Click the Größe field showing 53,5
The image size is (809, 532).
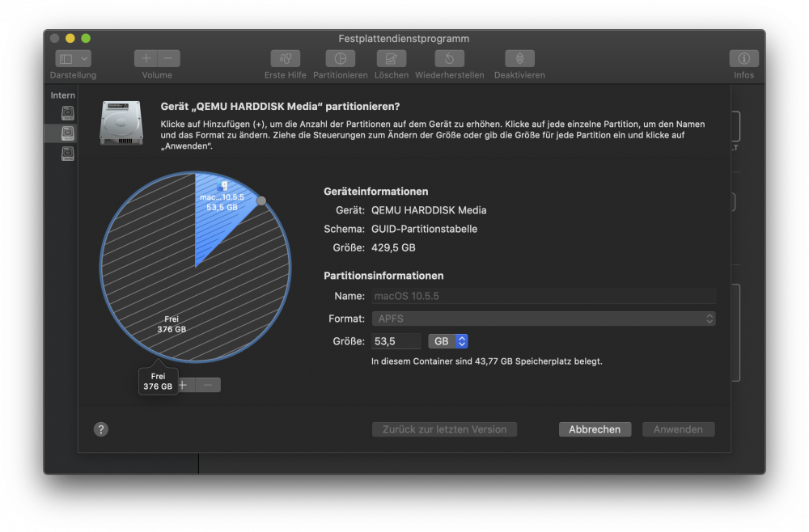tap(396, 341)
